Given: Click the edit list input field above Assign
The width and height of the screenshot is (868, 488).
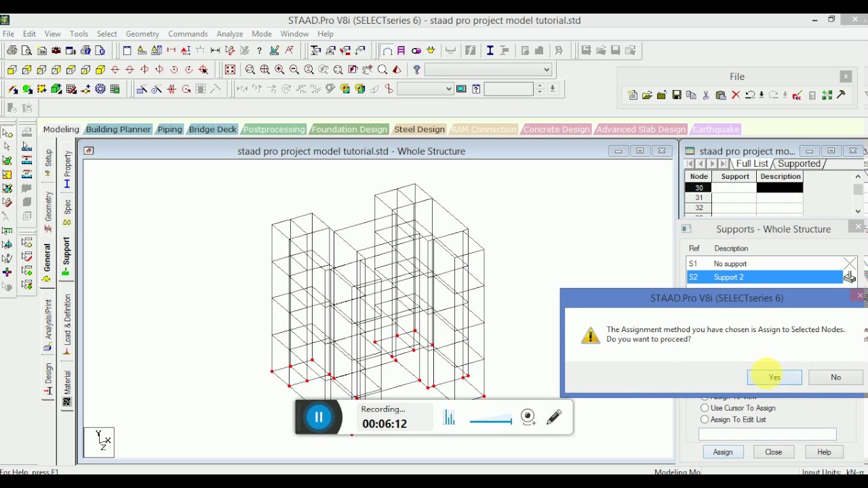Looking at the screenshot, I should click(x=767, y=434).
